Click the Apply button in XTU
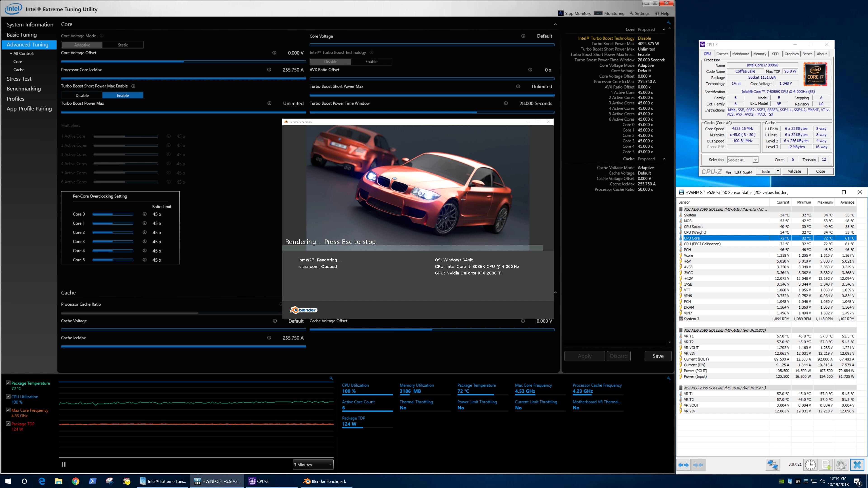Image resolution: width=868 pixels, height=488 pixels. coord(585,356)
